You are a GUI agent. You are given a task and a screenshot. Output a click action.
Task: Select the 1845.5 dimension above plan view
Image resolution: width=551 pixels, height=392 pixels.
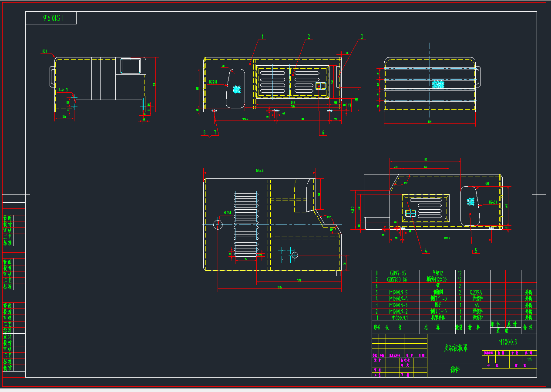(x=260, y=170)
